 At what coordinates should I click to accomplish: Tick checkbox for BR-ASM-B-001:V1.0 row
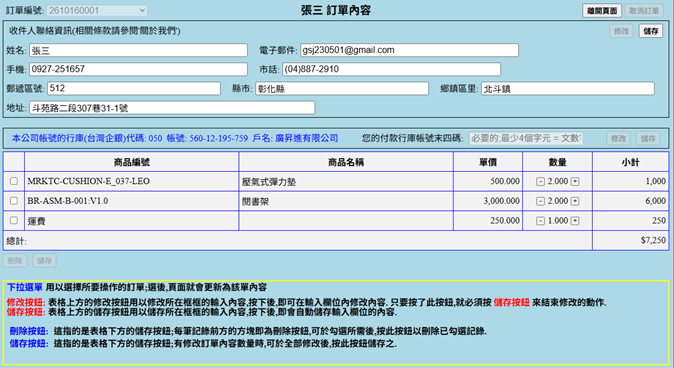pos(14,201)
